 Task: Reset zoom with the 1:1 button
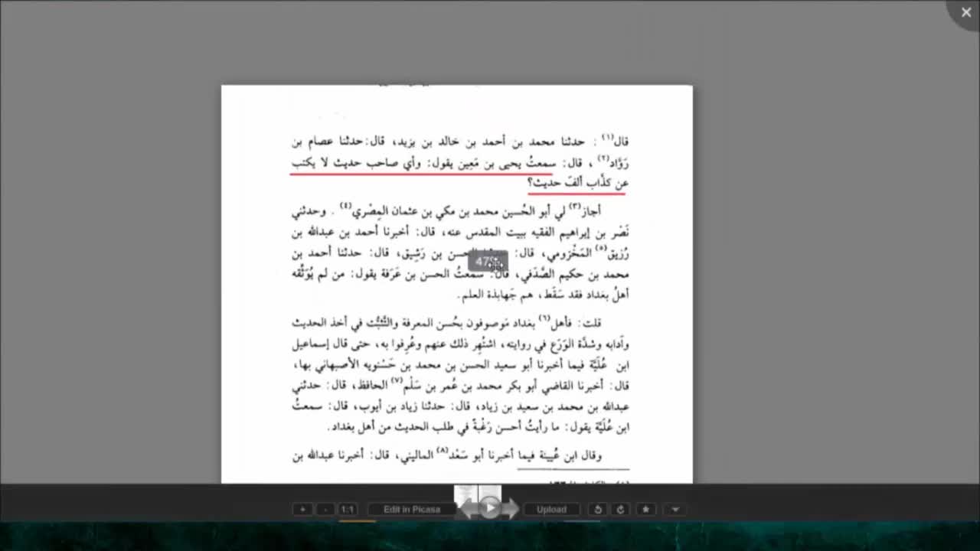(348, 510)
